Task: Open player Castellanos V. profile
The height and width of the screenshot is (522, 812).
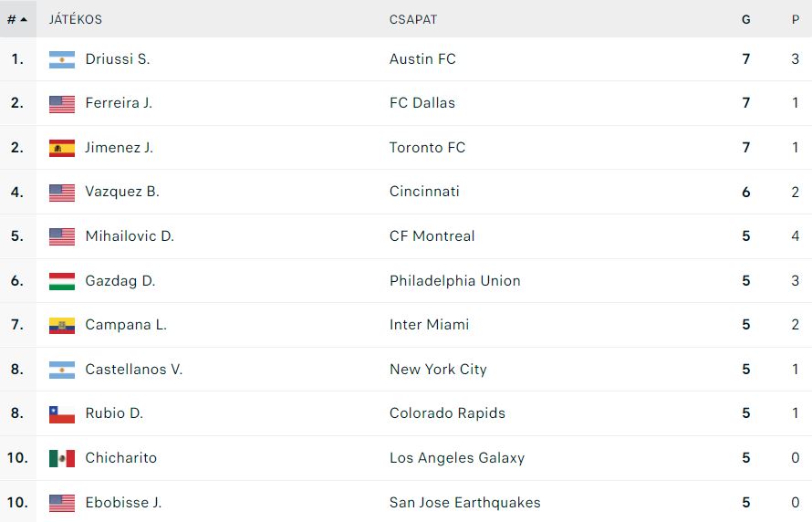Action: tap(134, 370)
